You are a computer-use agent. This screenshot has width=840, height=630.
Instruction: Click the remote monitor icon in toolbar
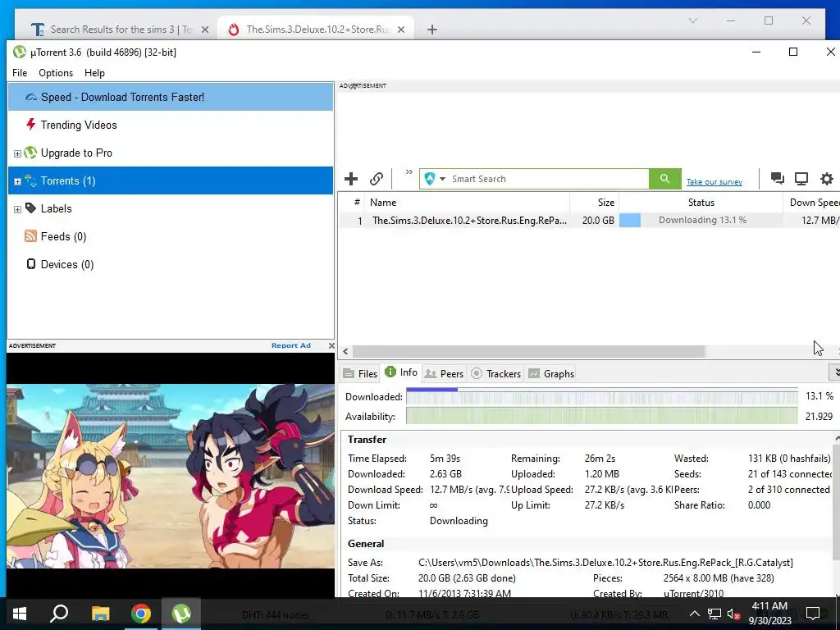point(801,179)
